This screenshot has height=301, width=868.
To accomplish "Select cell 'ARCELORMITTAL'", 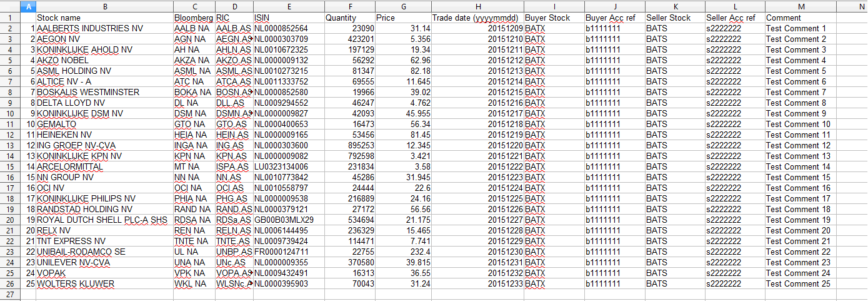I will click(x=104, y=166).
